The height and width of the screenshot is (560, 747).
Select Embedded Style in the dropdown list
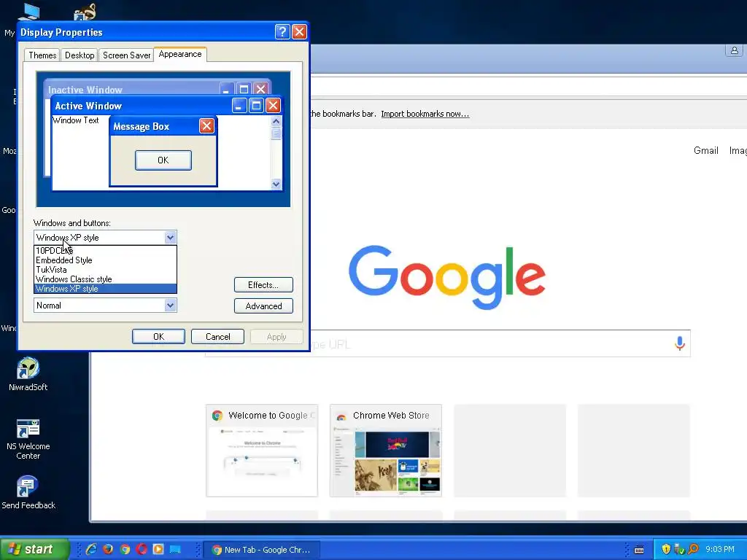tap(105, 260)
